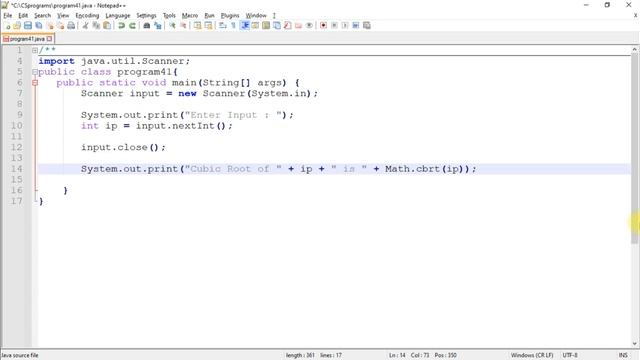The width and height of the screenshot is (640, 360).
Task: Open the File menu
Action: point(7,16)
